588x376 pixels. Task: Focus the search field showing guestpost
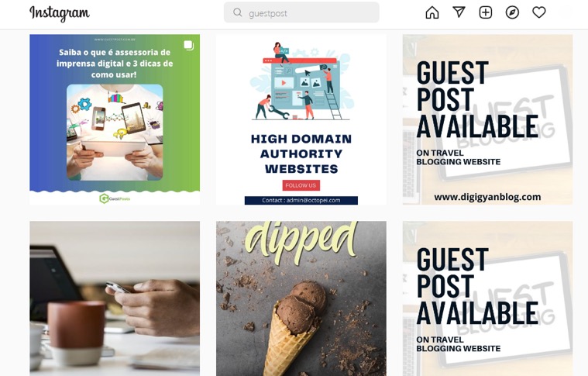[x=301, y=12]
